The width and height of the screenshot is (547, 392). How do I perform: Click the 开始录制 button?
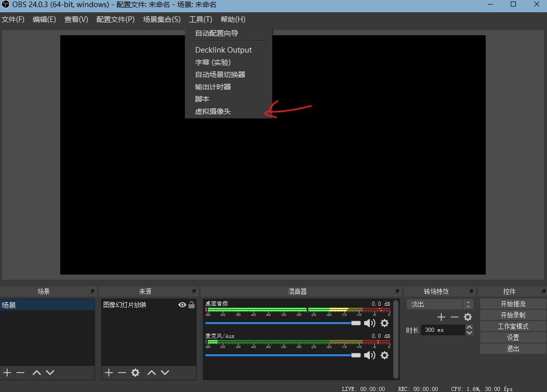coord(513,315)
